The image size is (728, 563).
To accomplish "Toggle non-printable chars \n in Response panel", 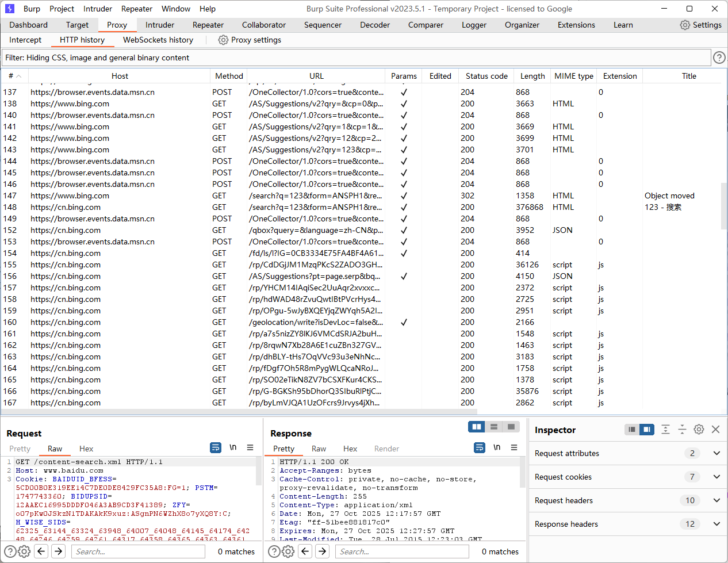I will pos(497,447).
